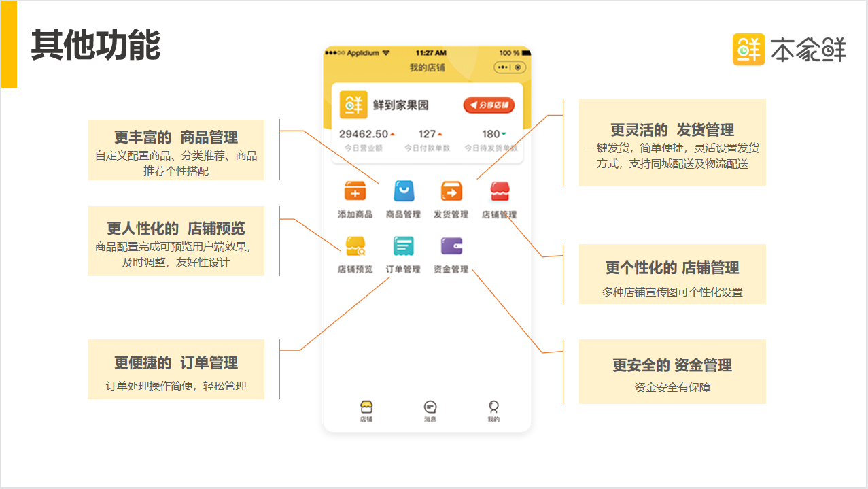Click the capsule circle close button
This screenshot has width=868, height=489.
coord(518,67)
